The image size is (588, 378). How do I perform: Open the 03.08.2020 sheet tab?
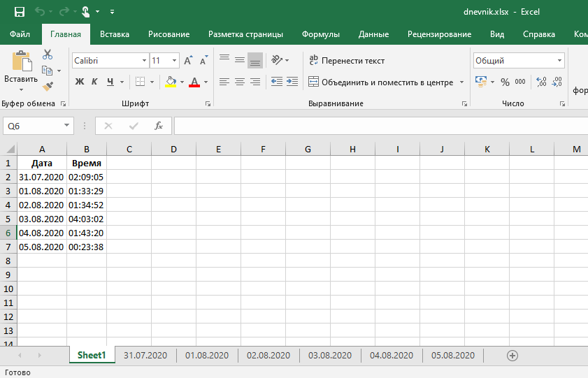pos(330,356)
